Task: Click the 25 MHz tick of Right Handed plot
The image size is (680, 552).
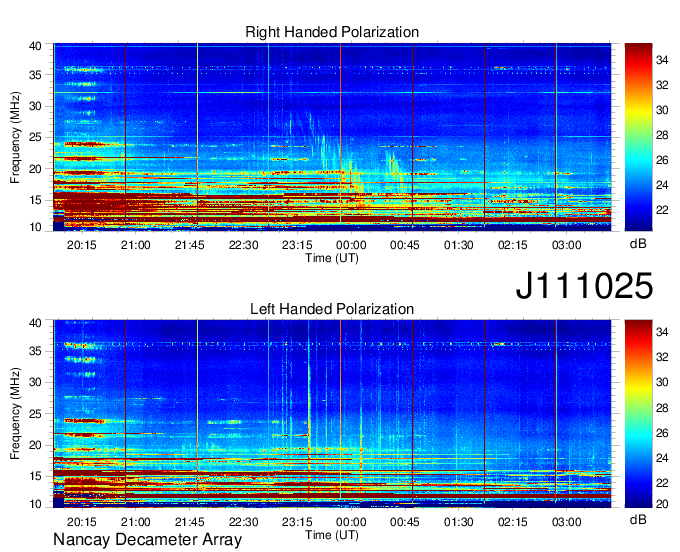Action: point(35,137)
